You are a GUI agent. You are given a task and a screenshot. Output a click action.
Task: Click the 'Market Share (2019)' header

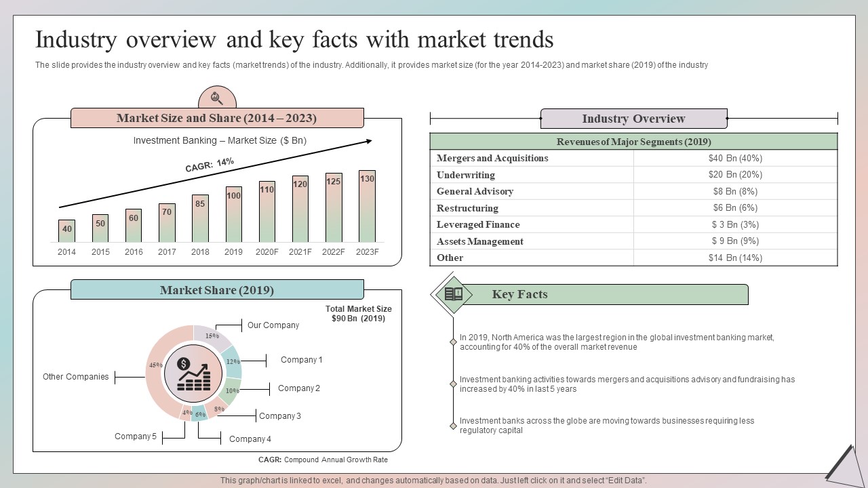[x=217, y=290]
